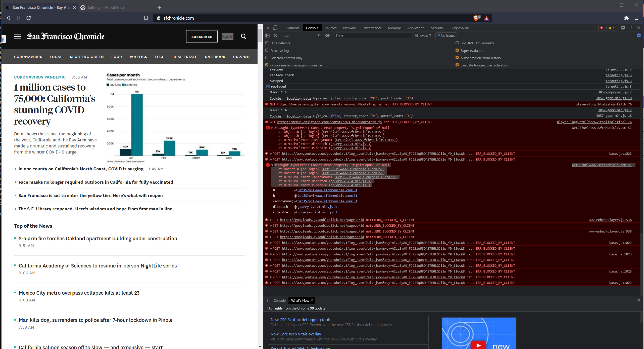Open the top execution context dropdown
The image size is (644, 349).
pos(301,35)
